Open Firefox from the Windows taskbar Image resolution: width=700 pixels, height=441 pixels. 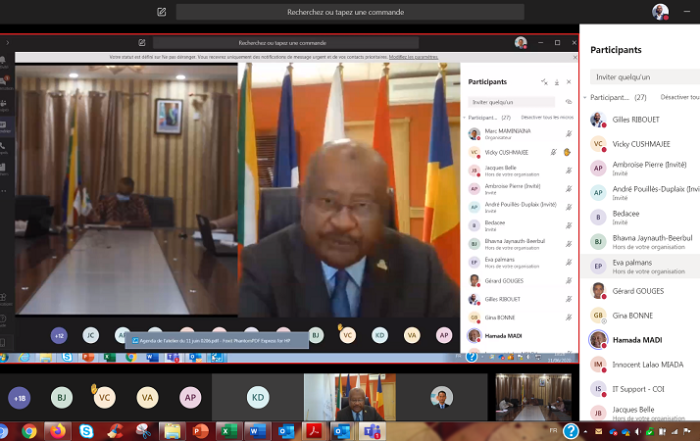pyautogui.click(x=58, y=431)
